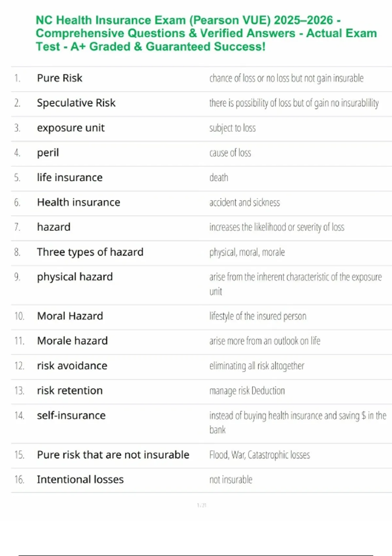Select the "Intentional losses" term

(x=80, y=479)
